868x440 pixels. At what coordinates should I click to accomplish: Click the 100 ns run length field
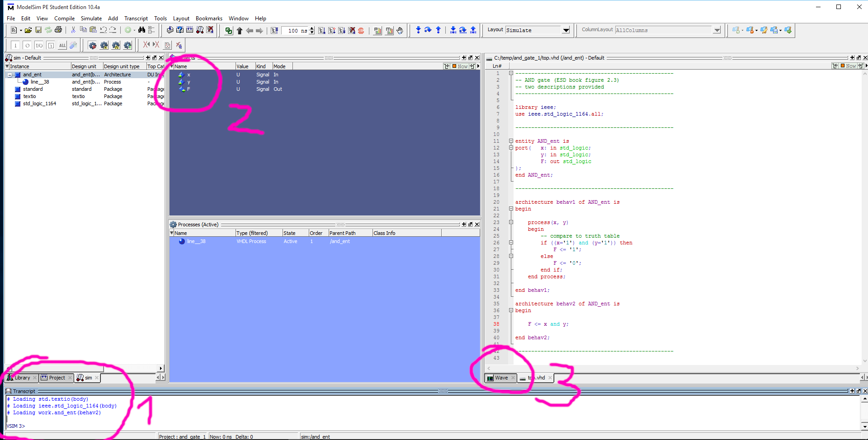[294, 31]
